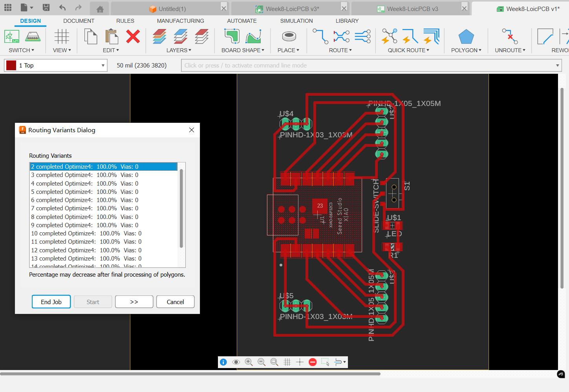
Task: Click the Polygon pentagon tool
Action: [x=466, y=37]
